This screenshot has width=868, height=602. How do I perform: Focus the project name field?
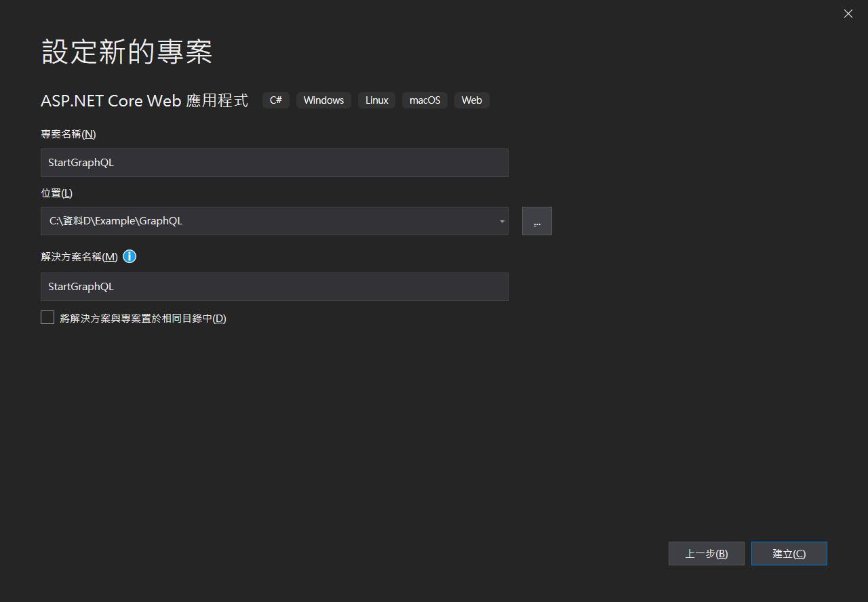pyautogui.click(x=275, y=163)
